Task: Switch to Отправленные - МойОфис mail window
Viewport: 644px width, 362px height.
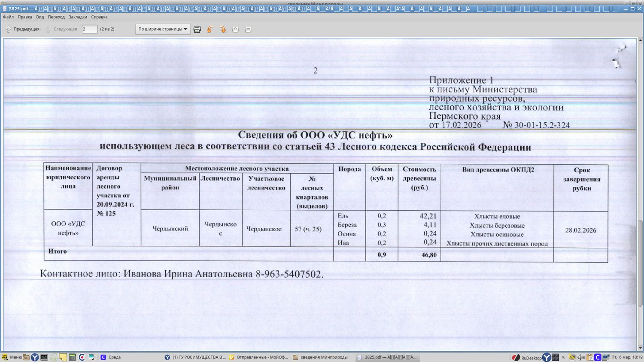Action: (258, 357)
